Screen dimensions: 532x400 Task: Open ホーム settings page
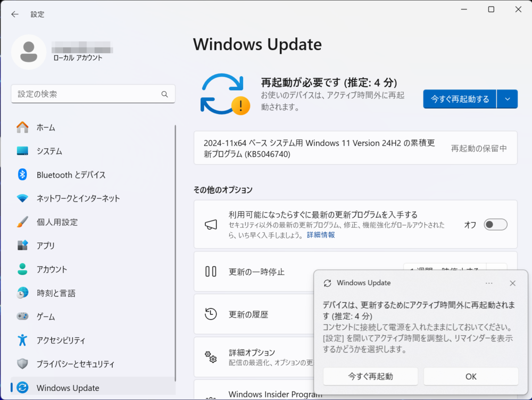coord(93,127)
